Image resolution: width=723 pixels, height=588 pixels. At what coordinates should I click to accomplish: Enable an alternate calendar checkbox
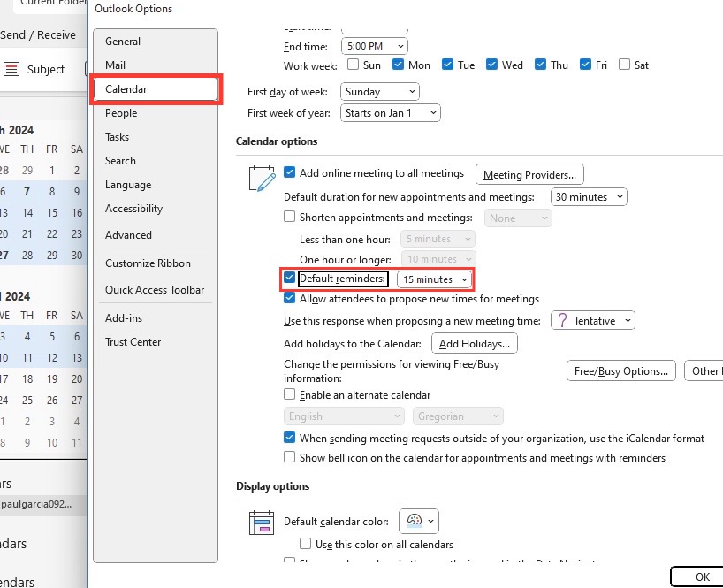(289, 394)
